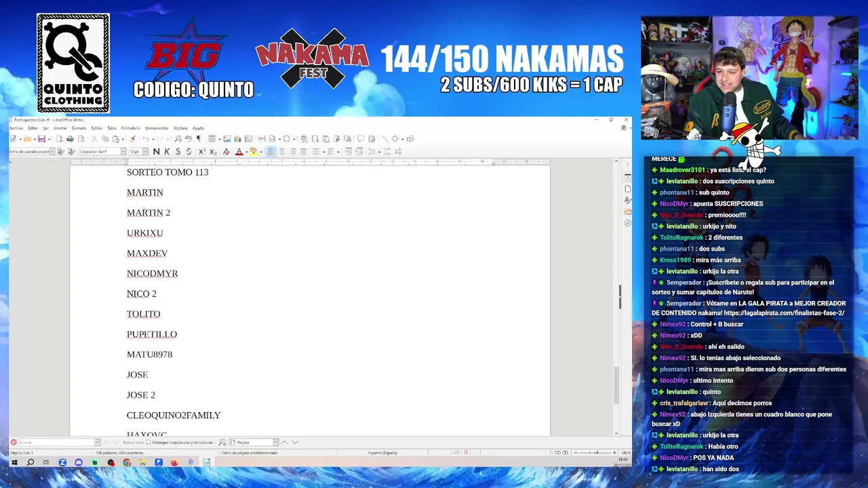Open Find and Replace from find bar
The height and width of the screenshot is (488, 868).
tap(222, 442)
